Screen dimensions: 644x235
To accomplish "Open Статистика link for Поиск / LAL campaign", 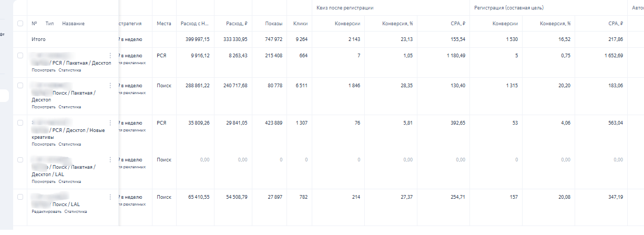I will point(76,211).
